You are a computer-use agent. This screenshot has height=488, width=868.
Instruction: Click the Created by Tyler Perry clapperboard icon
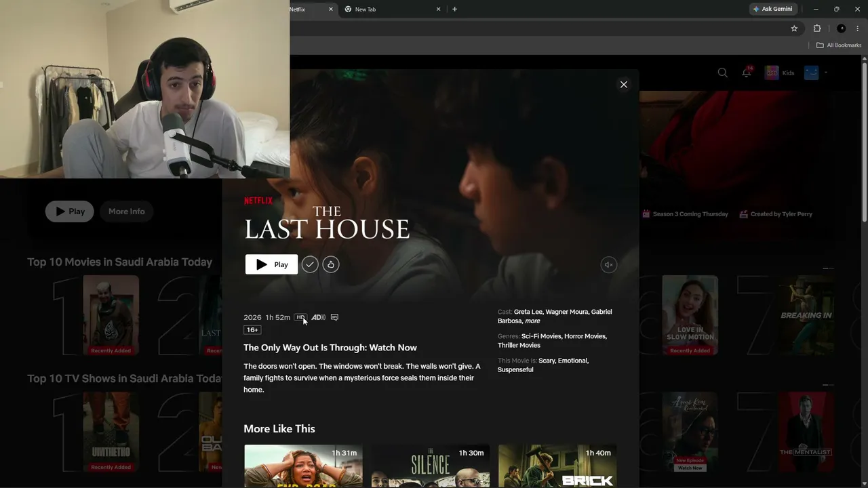744,214
